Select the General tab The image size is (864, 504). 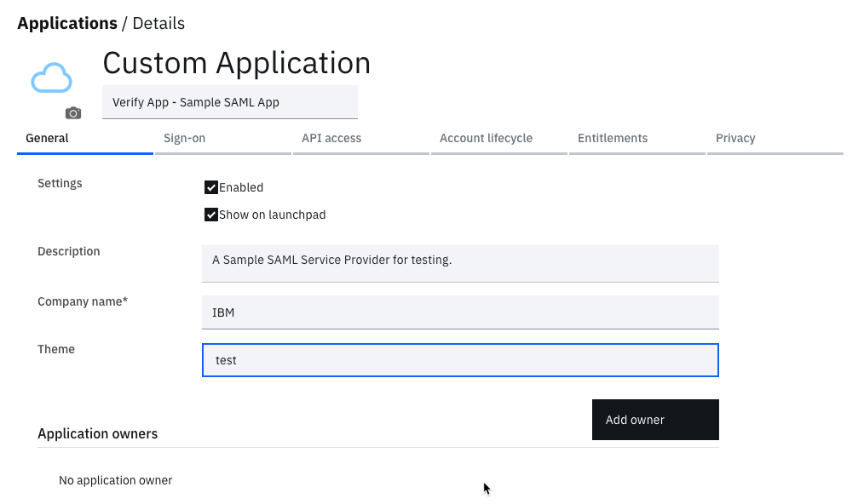(85, 140)
